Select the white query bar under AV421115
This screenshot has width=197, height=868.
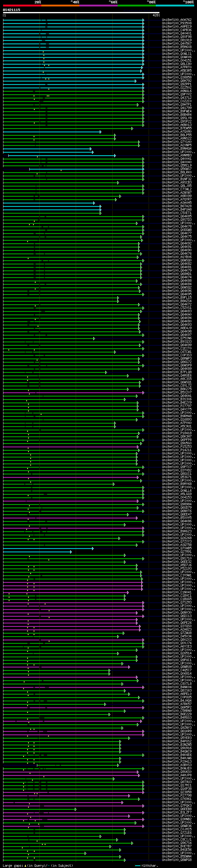pyautogui.click(x=81, y=13)
